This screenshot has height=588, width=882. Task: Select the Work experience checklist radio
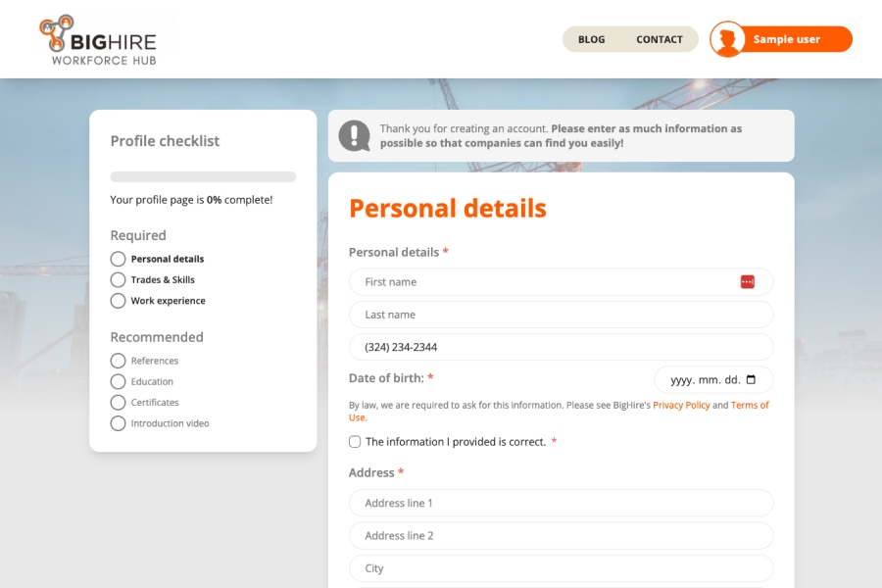(118, 301)
